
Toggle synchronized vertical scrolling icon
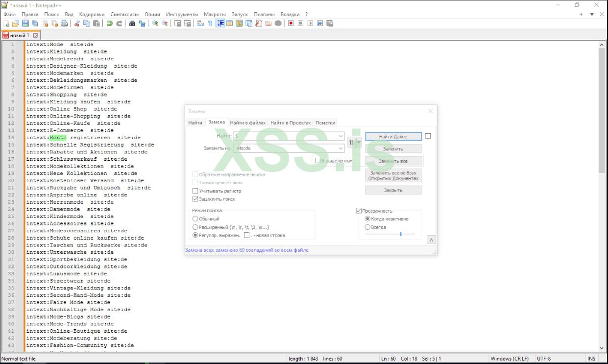(x=177, y=23)
